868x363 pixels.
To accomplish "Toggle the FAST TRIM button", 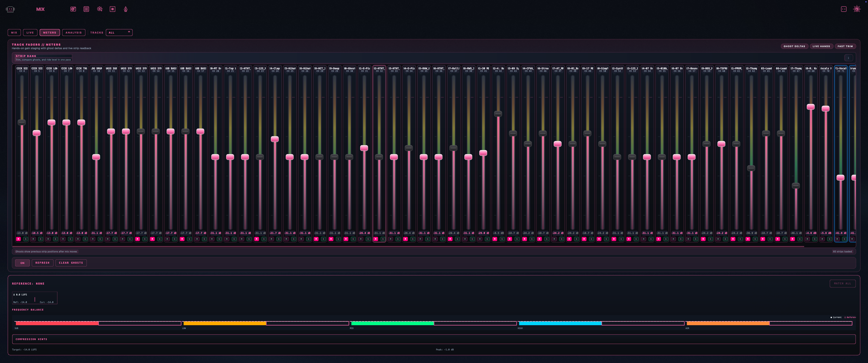I will pos(845,46).
